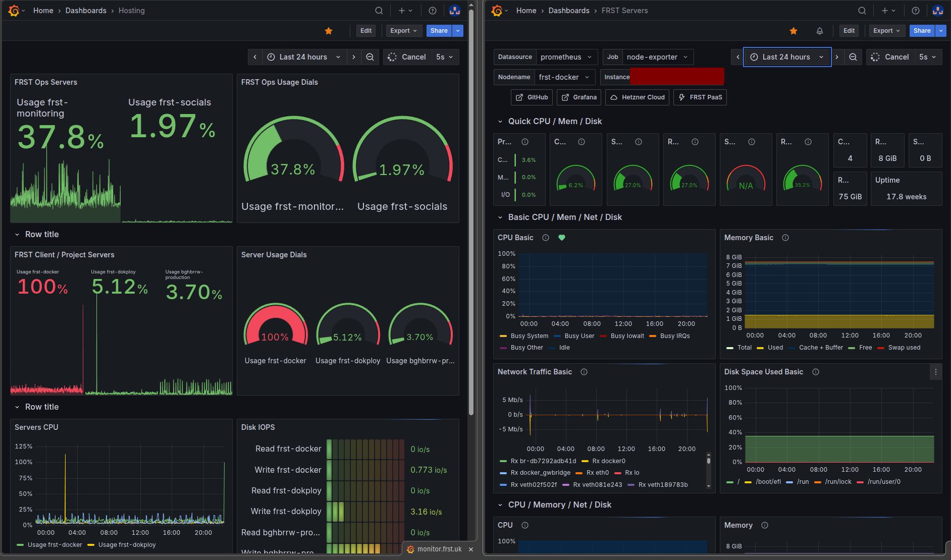The image size is (951, 560).
Task: Collapse CPU / Memory / Net / Disk row
Action: click(500, 505)
